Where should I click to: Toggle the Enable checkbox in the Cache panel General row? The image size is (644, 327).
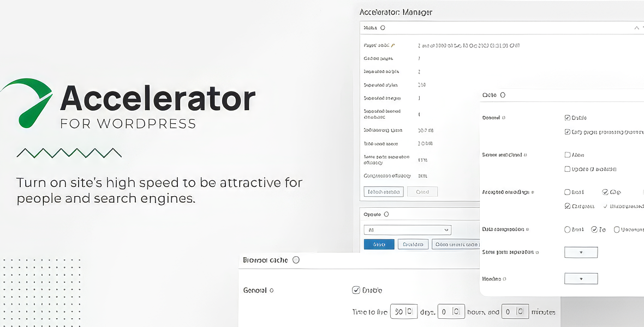point(568,118)
